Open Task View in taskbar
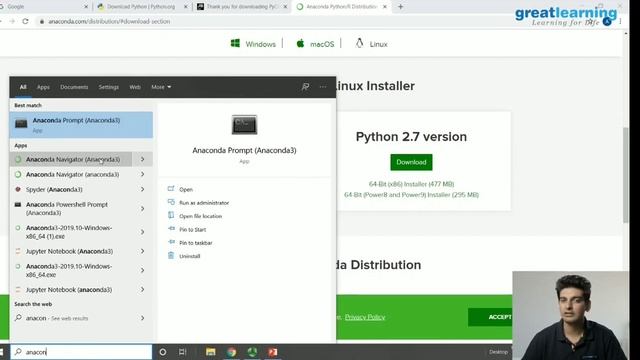The height and width of the screenshot is (360, 640). tap(182, 352)
